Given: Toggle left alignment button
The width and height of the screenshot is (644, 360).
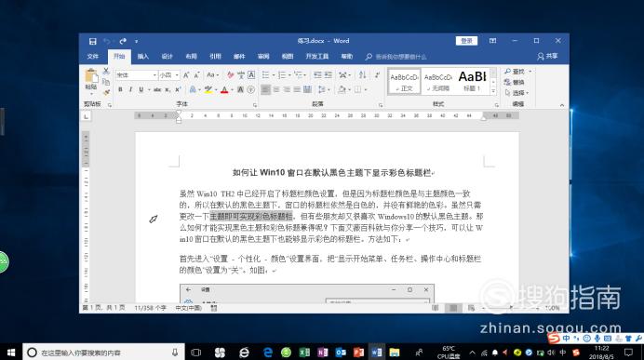Looking at the screenshot, I should pos(266,89).
